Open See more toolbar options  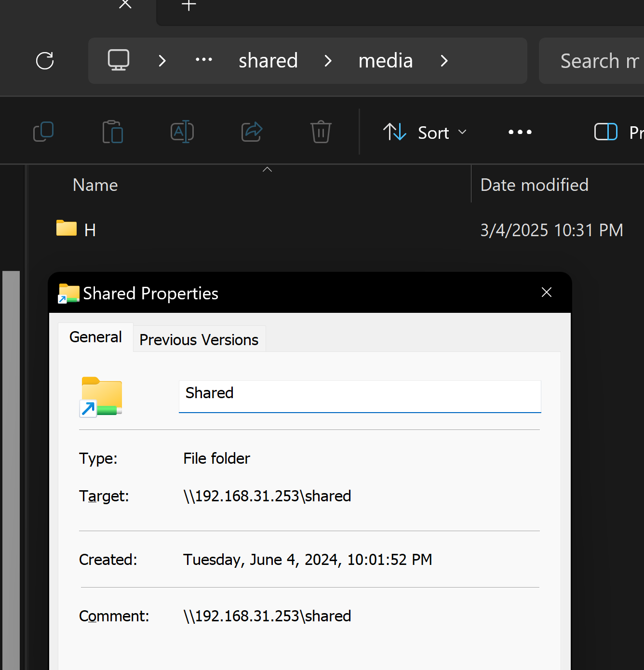click(520, 132)
